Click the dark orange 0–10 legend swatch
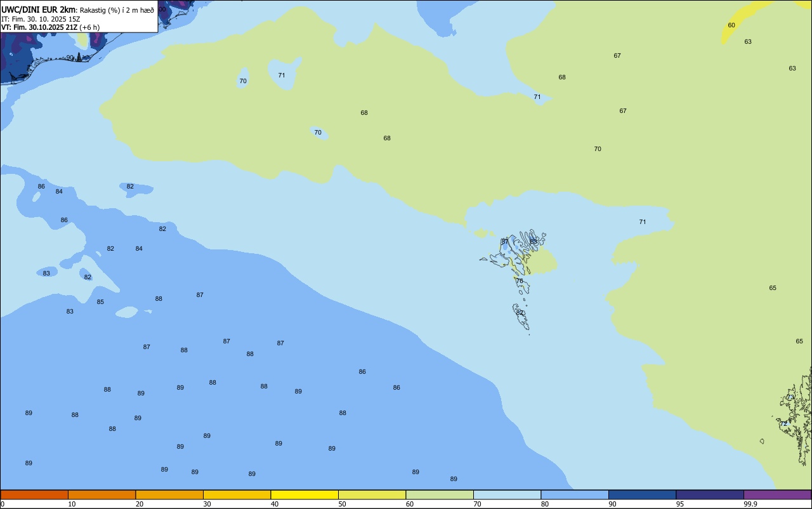The height and width of the screenshot is (509, 812). (34, 494)
